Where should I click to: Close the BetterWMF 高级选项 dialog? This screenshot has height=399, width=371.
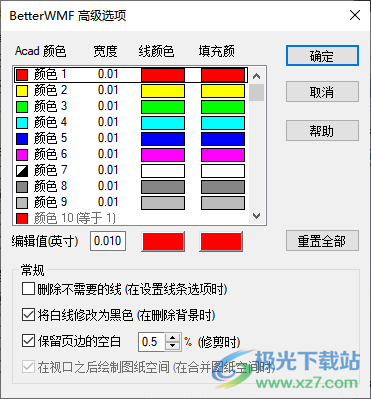(x=355, y=15)
